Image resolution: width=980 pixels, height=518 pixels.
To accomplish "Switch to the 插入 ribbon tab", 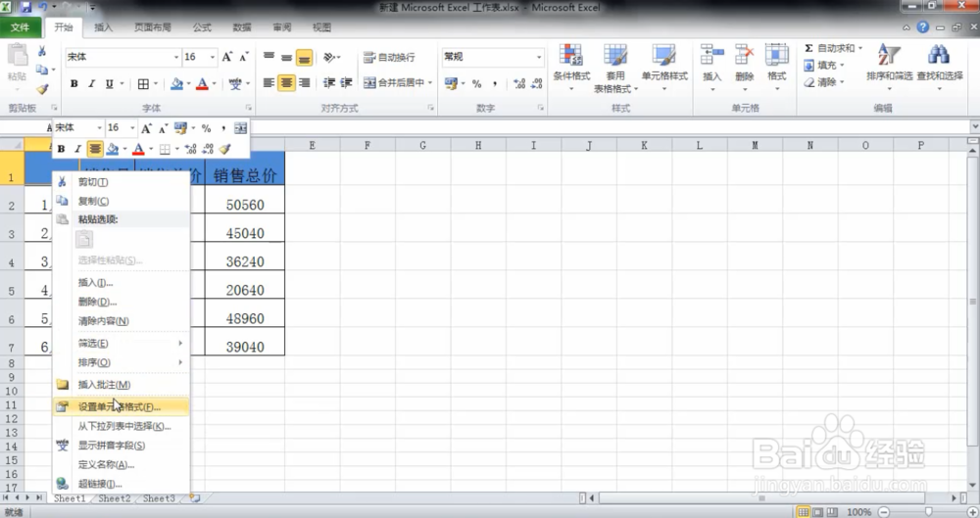I will click(103, 27).
